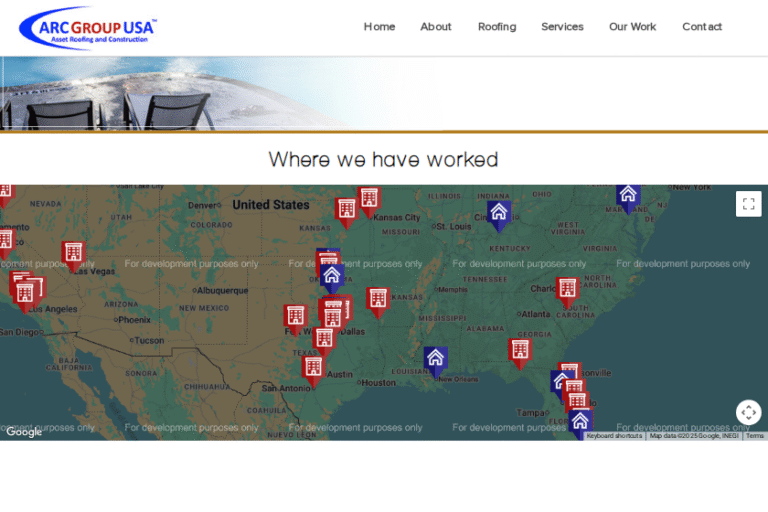The image size is (768, 512).
Task: Navigate to Our Work
Action: point(632,27)
